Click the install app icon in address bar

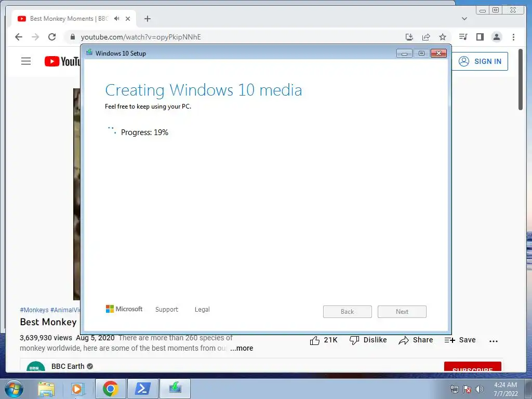pyautogui.click(x=409, y=37)
